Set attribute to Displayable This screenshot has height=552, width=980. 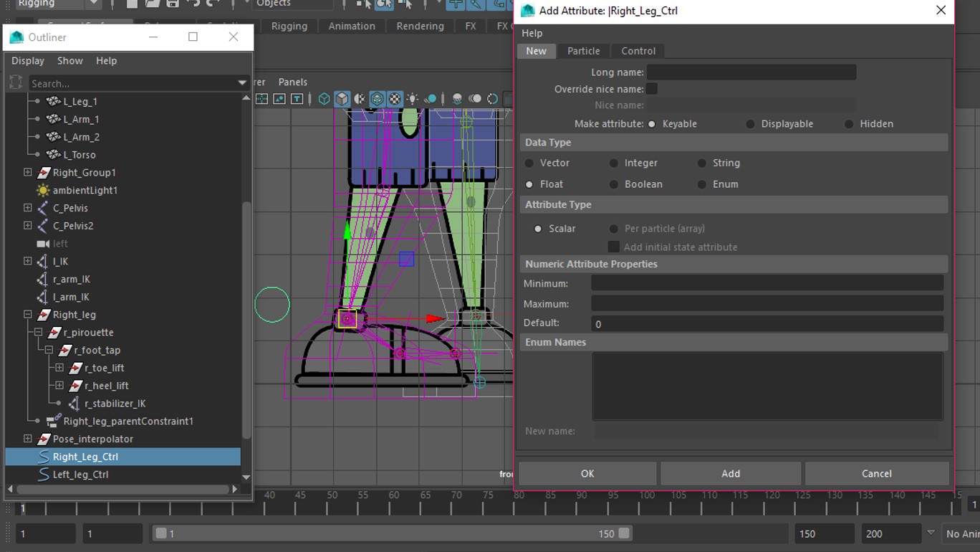750,124
